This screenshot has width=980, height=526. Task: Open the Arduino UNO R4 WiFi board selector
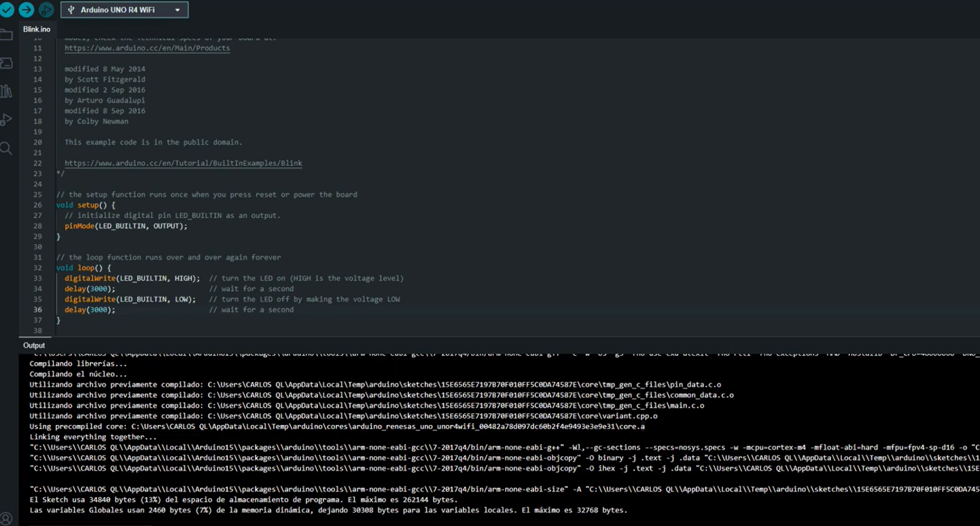(x=125, y=10)
